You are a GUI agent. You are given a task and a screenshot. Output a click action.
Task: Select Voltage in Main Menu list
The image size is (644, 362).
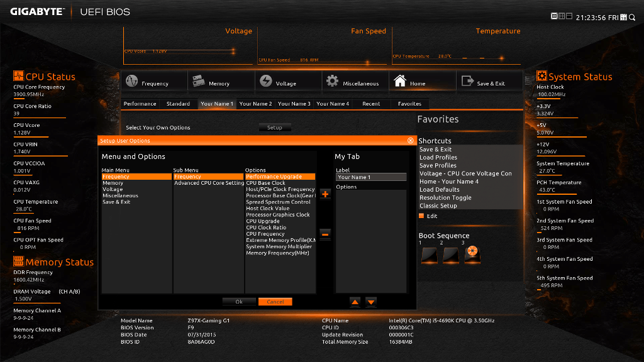pos(136,189)
